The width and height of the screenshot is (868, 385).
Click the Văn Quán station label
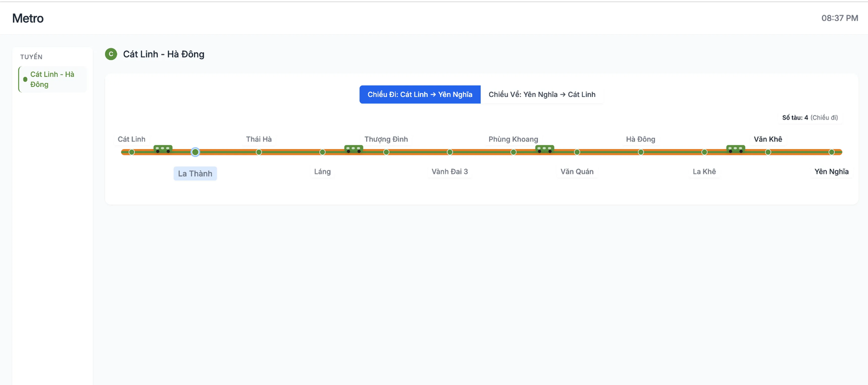click(577, 172)
